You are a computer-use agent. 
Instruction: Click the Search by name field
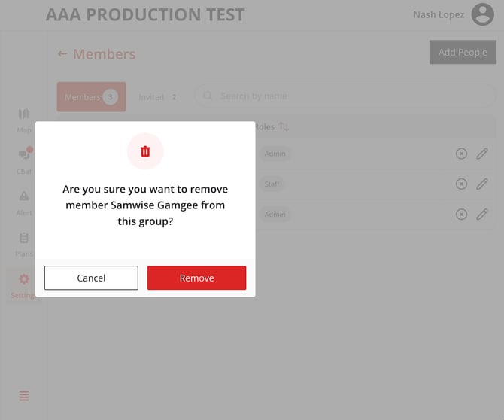pyautogui.click(x=346, y=96)
